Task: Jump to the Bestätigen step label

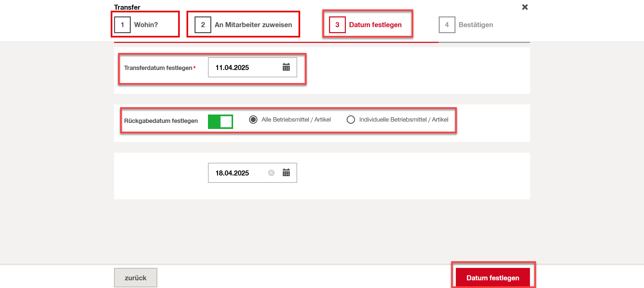Action: tap(476, 25)
